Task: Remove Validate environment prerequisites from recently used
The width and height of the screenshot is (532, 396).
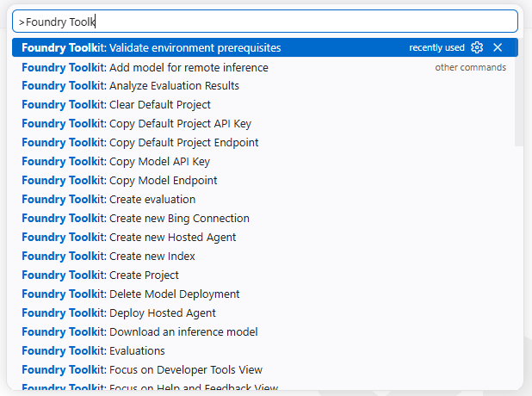Action: tap(498, 47)
